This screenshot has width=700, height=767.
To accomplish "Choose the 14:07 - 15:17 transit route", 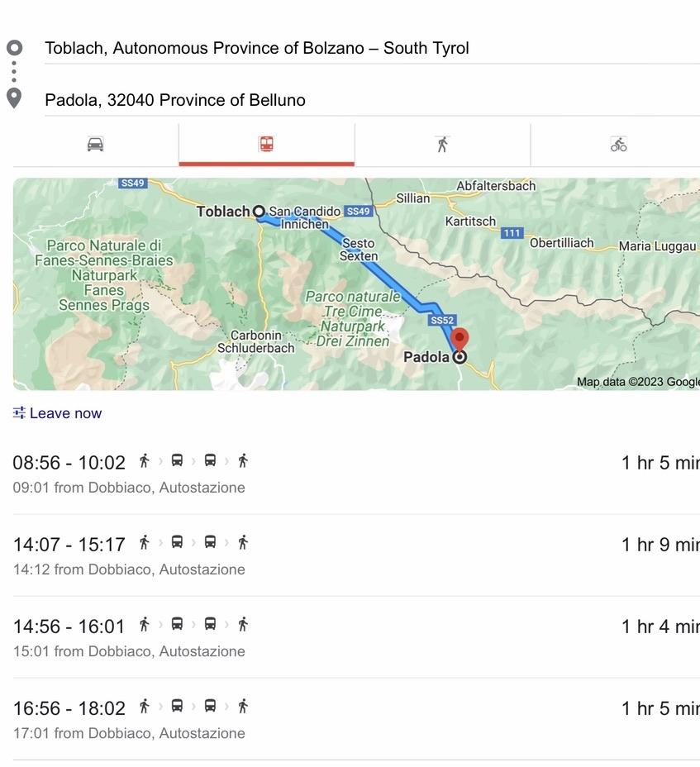I will tap(69, 544).
